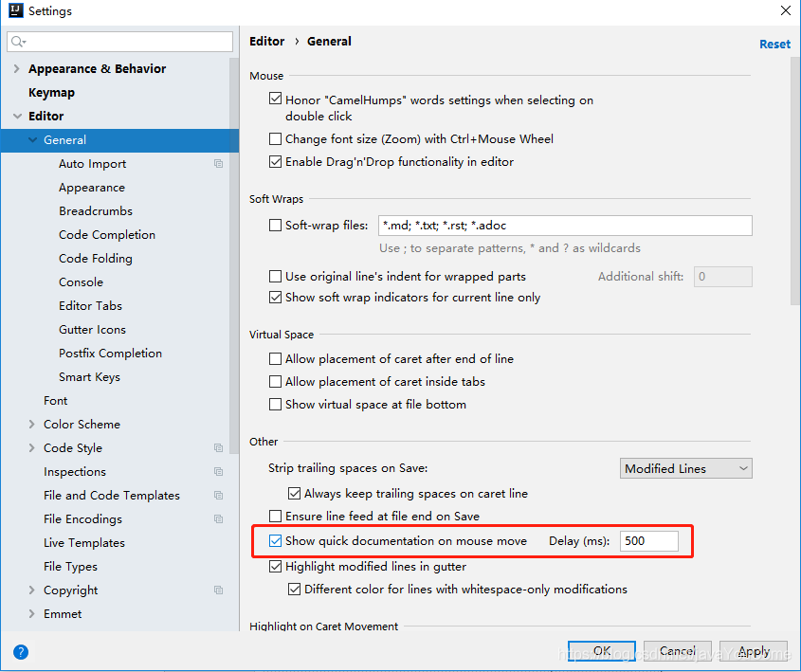801x672 pixels.
Task: Click the Soft-wrap files pattern field
Action: (564, 226)
